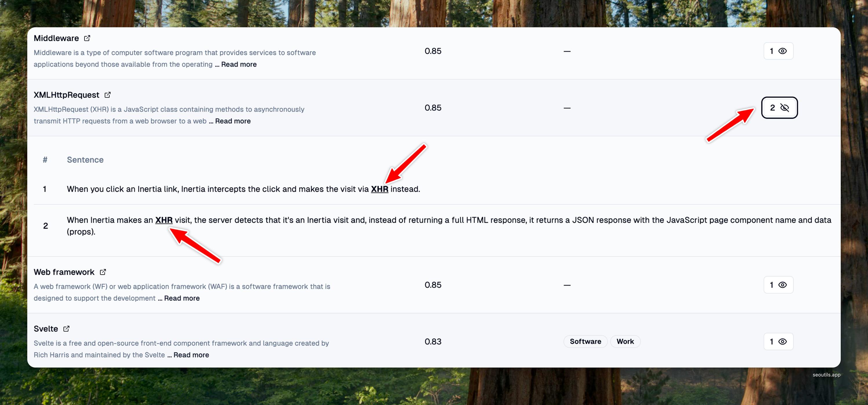Click the Software tag on Svelte
The height and width of the screenshot is (405, 868).
click(585, 342)
